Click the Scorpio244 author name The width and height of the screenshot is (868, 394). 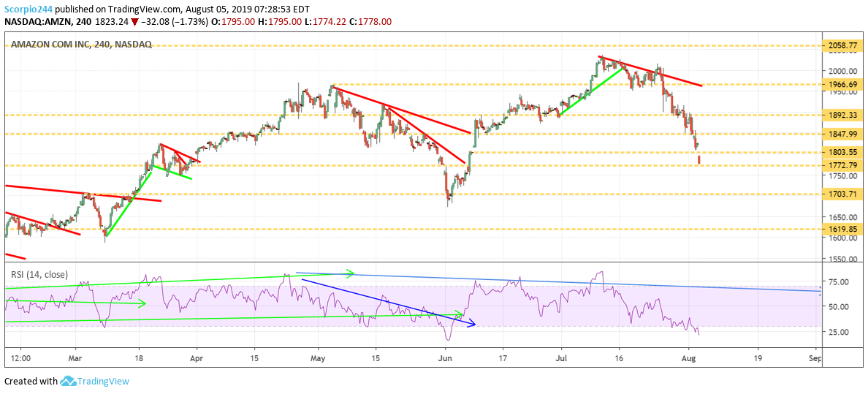[x=27, y=9]
